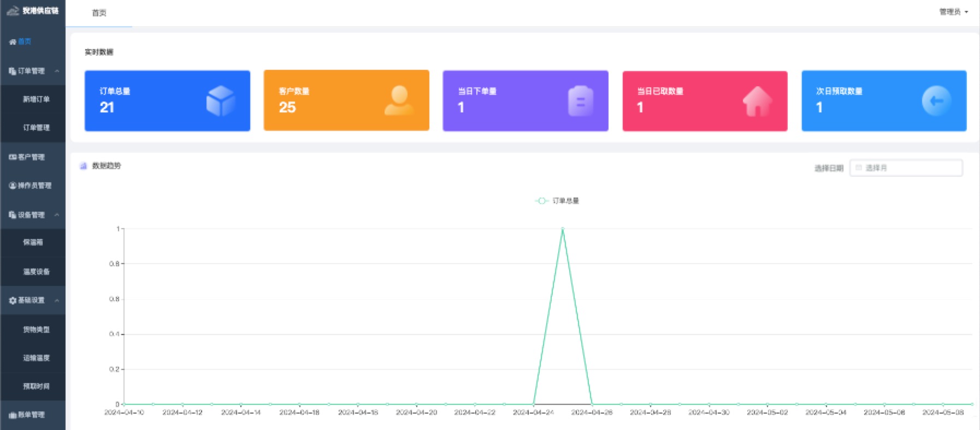
Task: Click the supply chain logo icon
Action: click(13, 10)
